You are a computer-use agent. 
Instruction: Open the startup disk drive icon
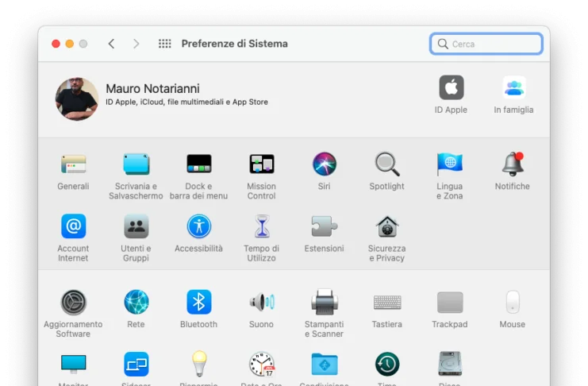450,364
